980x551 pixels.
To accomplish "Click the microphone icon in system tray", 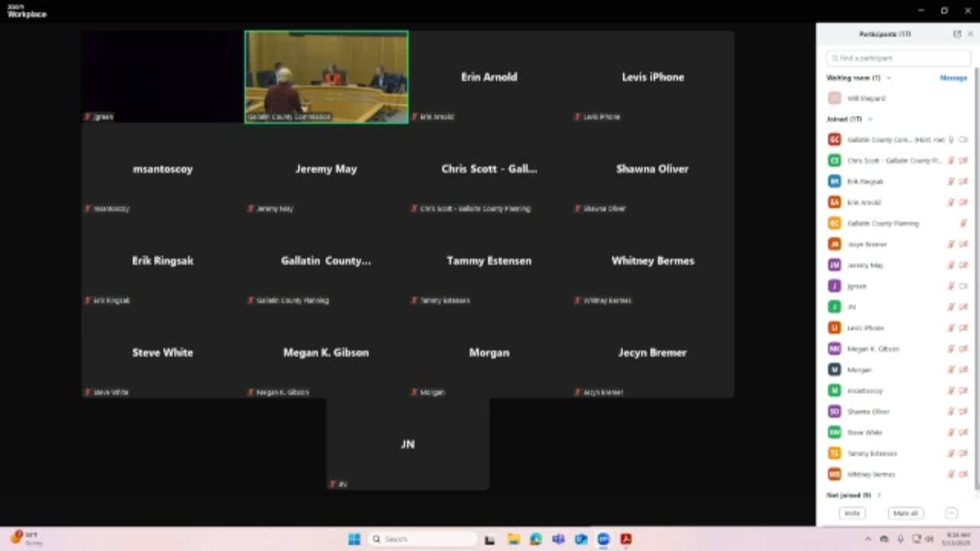I will 900,539.
